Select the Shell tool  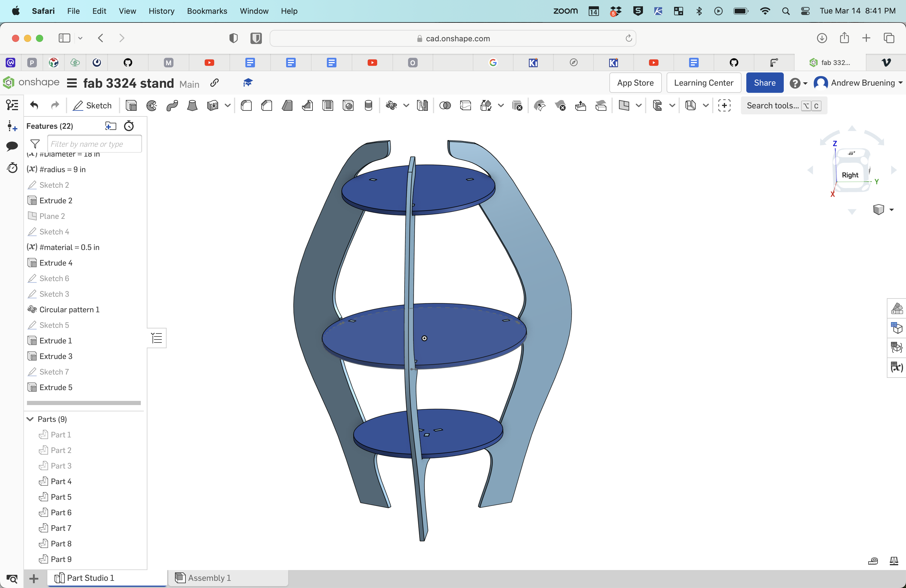327,105
